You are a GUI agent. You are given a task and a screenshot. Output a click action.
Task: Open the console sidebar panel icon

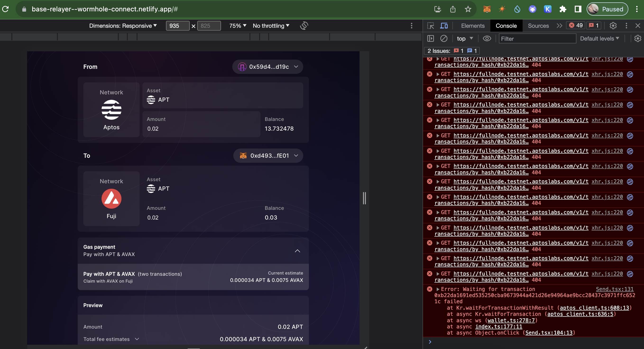point(431,38)
